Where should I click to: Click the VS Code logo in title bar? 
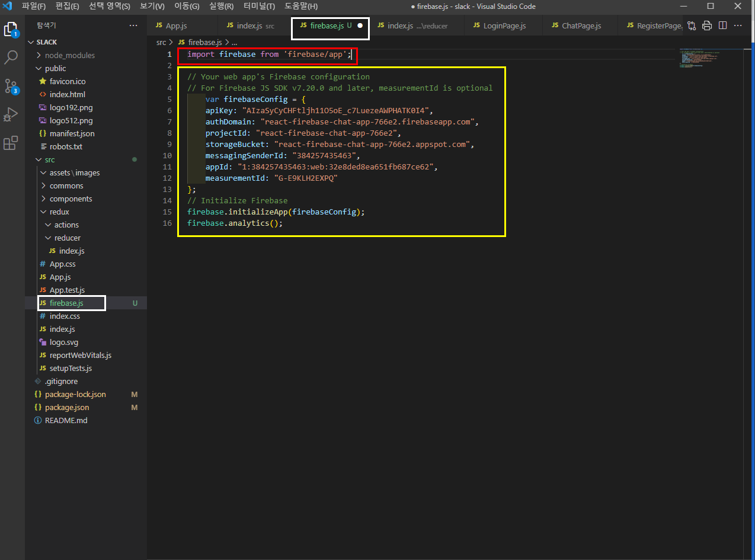click(x=8, y=7)
